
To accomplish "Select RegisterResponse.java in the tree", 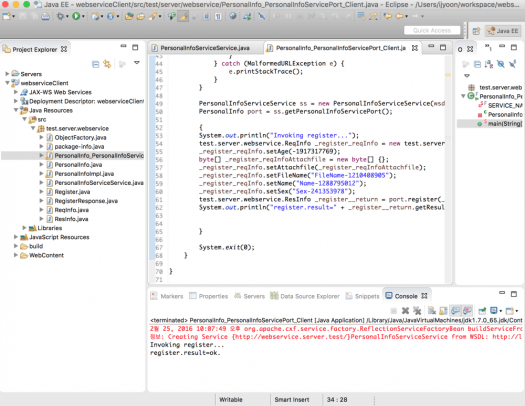I will tap(86, 201).
